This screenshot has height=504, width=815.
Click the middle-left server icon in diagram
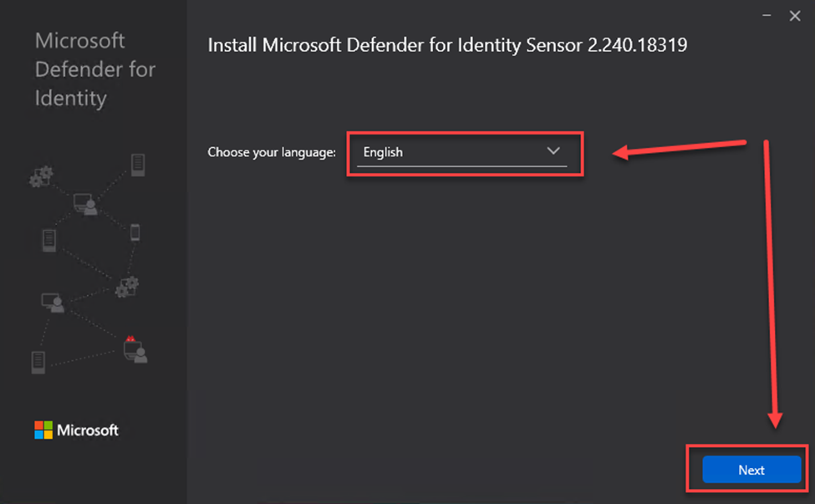pos(48,241)
